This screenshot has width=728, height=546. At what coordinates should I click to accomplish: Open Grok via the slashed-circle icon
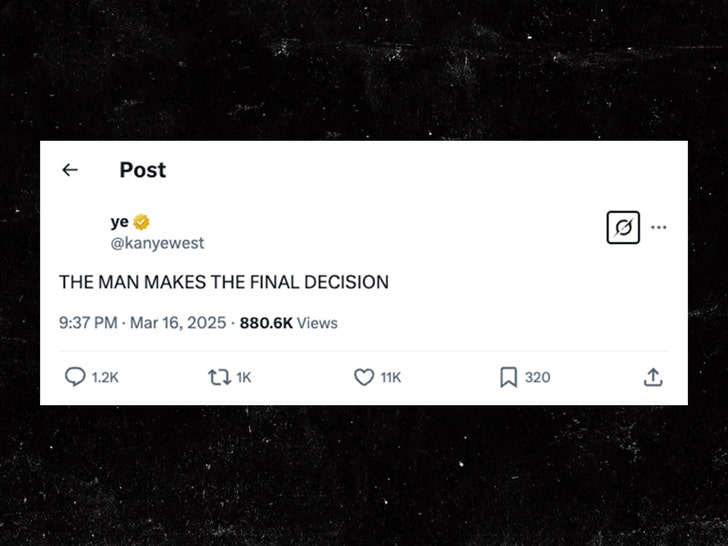(x=623, y=228)
